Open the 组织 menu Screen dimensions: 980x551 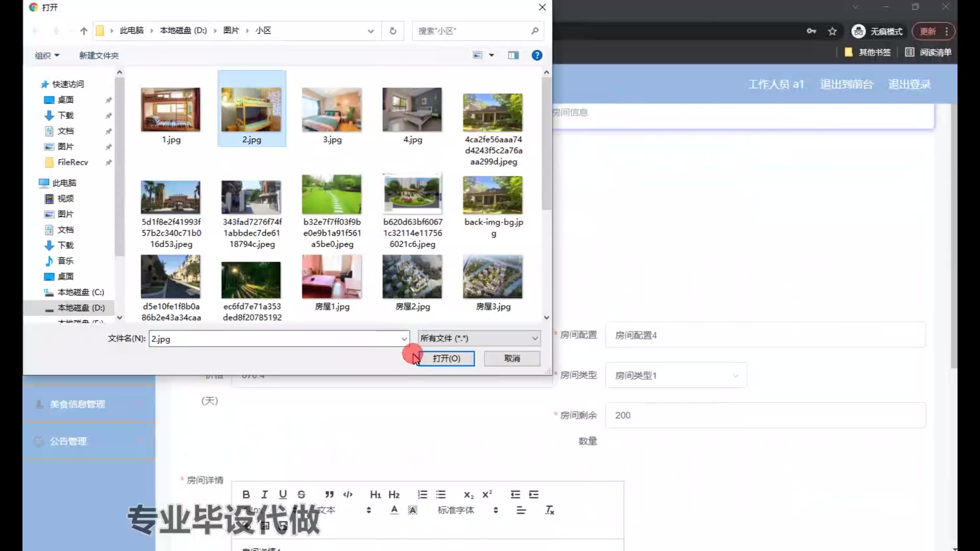click(x=47, y=55)
